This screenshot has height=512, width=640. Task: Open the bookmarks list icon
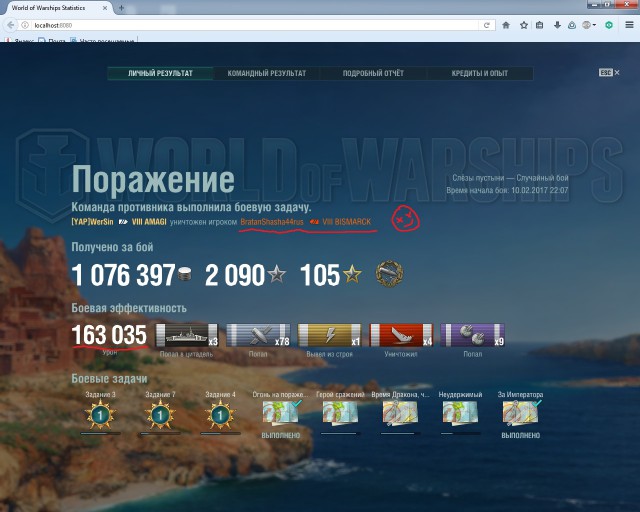pos(540,25)
